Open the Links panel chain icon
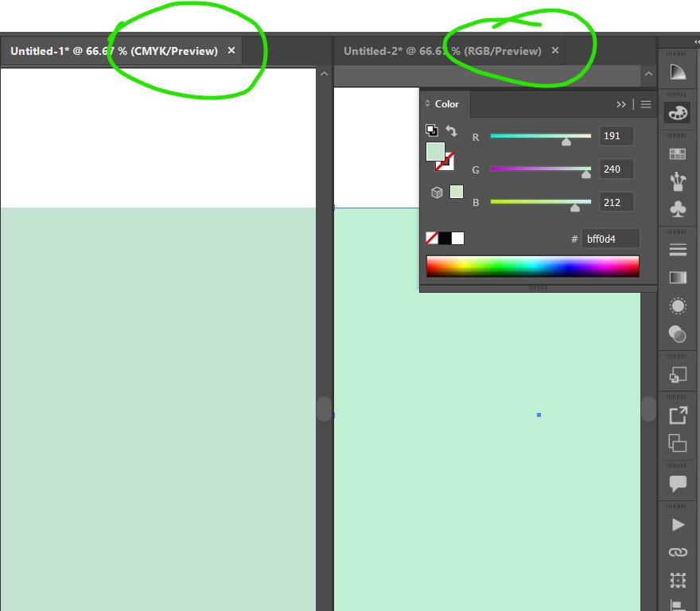This screenshot has width=700, height=611. (x=678, y=551)
